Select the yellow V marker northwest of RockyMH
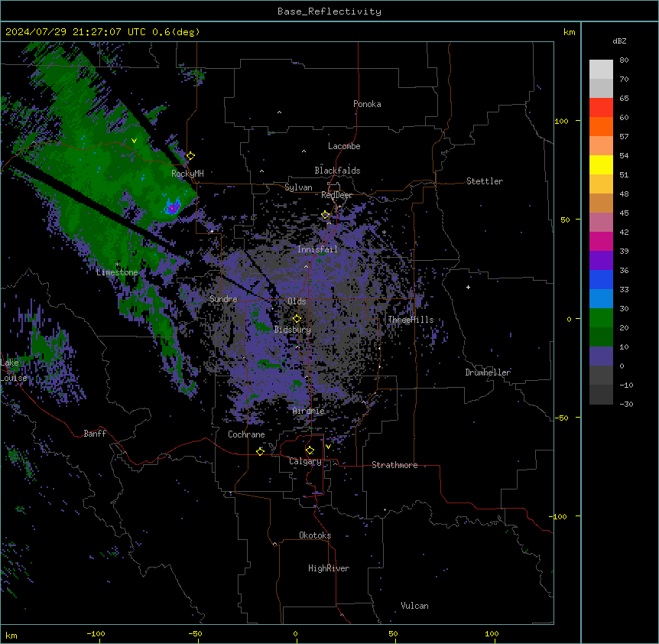 tap(134, 141)
